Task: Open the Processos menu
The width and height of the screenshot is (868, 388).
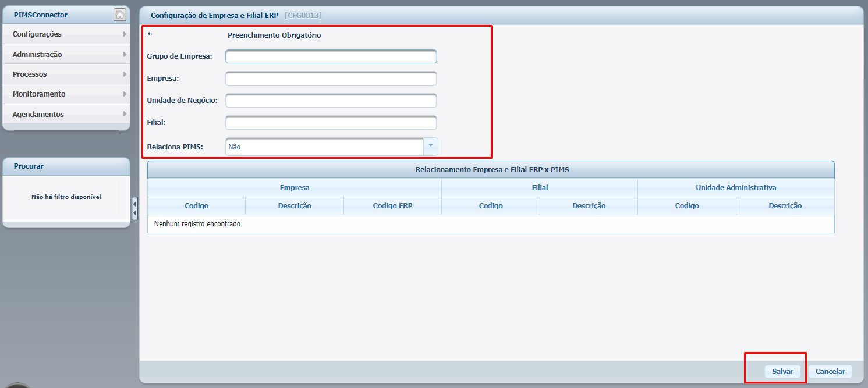Action: pos(66,74)
